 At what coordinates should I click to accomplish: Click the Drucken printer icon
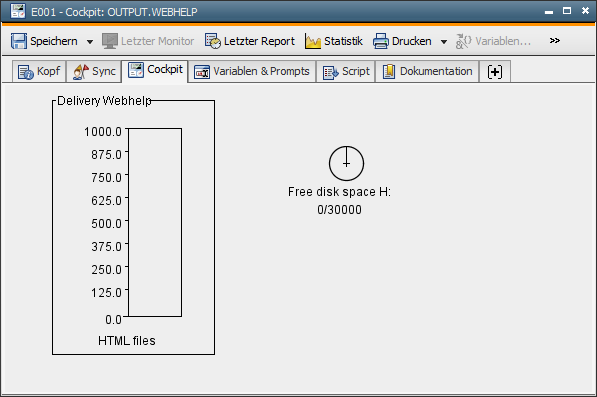coord(380,41)
